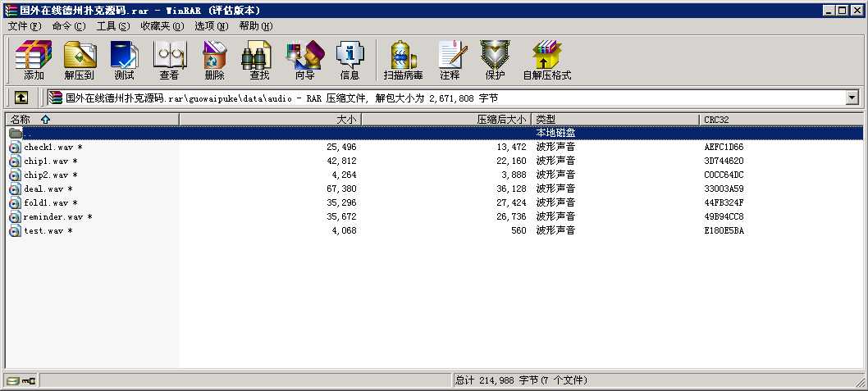Show archive 信息 (Info)
Screen dimensions: 868x391
(349, 60)
